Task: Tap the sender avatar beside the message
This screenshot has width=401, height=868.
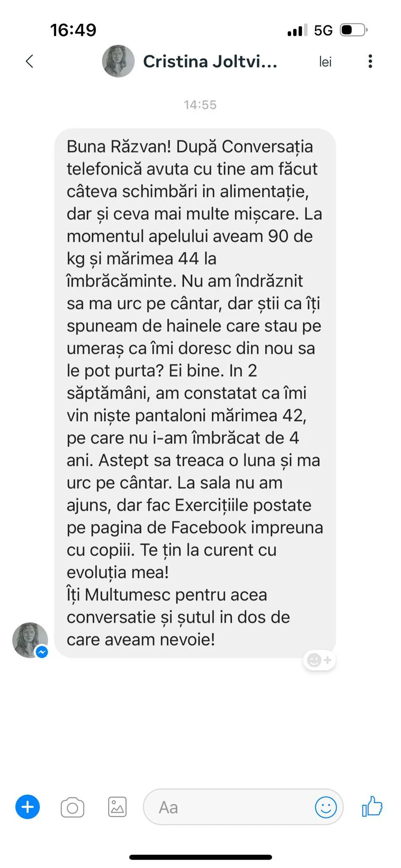Action: [x=30, y=640]
